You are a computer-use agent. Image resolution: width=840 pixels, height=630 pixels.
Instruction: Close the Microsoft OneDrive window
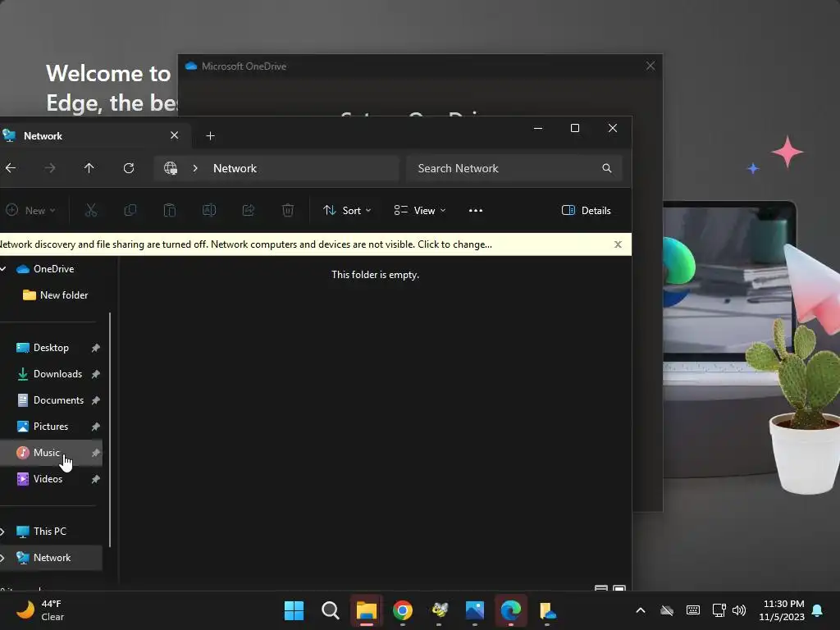(651, 66)
